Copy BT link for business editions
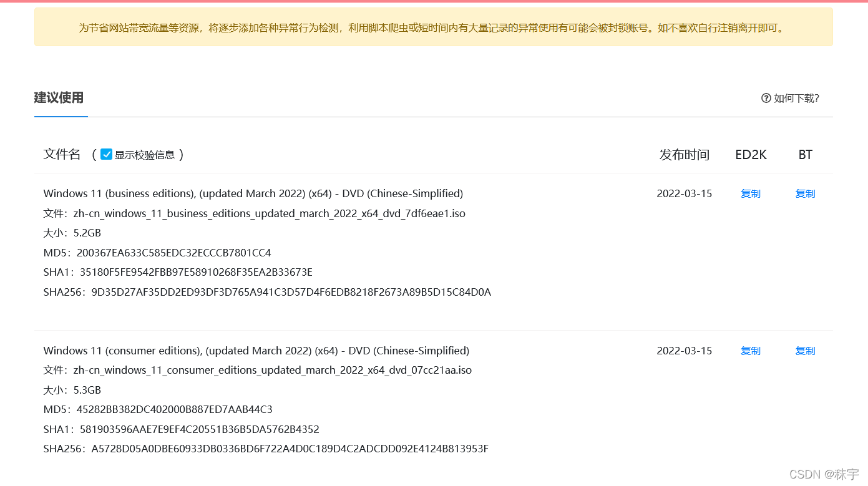This screenshot has height=486, width=868. (x=805, y=193)
